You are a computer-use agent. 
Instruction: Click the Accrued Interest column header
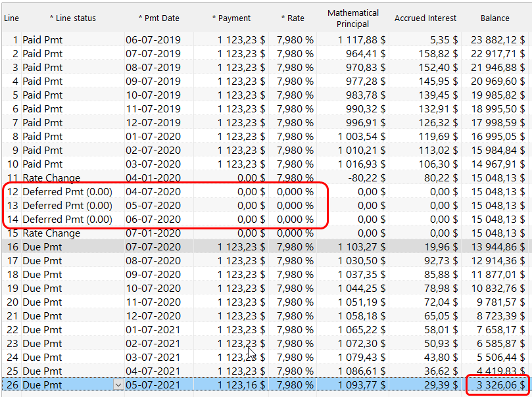tap(425, 18)
